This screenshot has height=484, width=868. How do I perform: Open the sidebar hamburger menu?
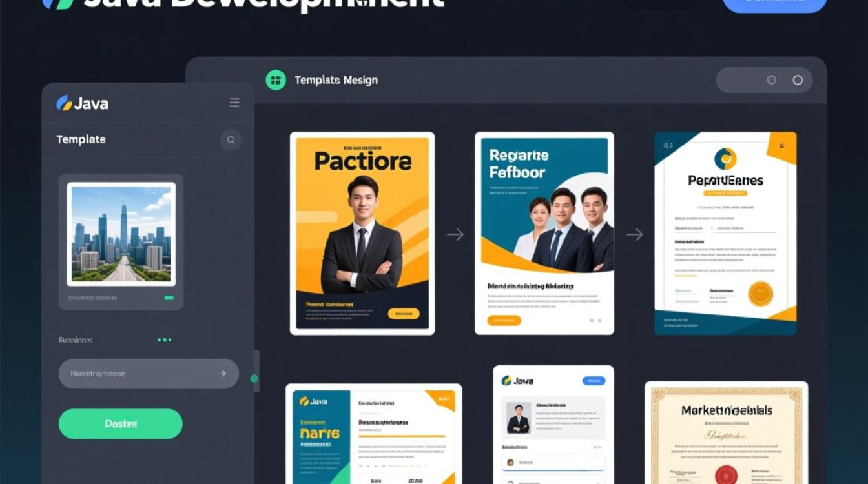point(234,103)
